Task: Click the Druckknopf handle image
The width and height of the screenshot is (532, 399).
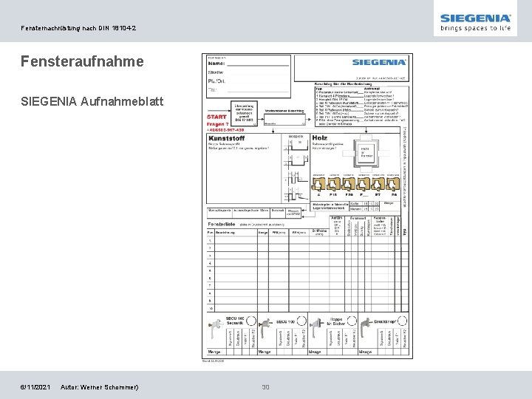Action: click(366, 327)
